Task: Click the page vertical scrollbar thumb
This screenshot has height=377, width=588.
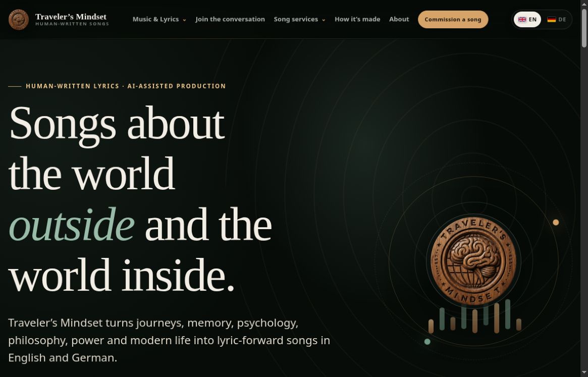Action: click(x=584, y=28)
